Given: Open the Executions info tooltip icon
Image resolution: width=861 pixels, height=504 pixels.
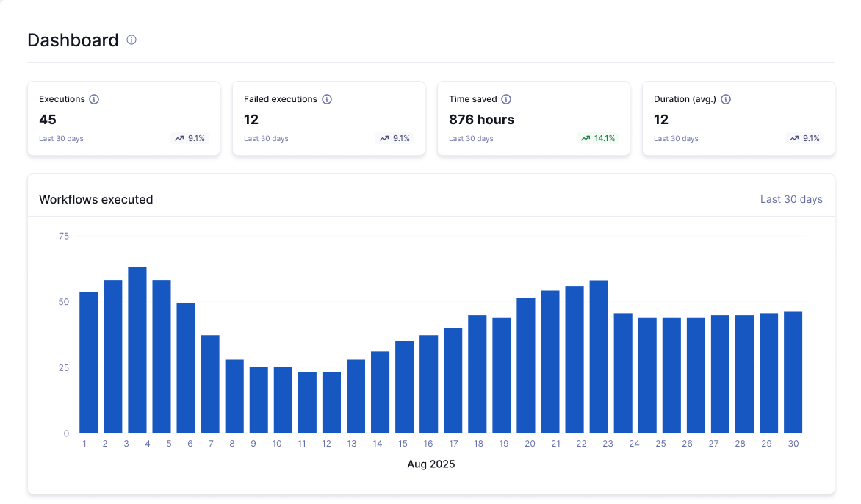Looking at the screenshot, I should [94, 99].
